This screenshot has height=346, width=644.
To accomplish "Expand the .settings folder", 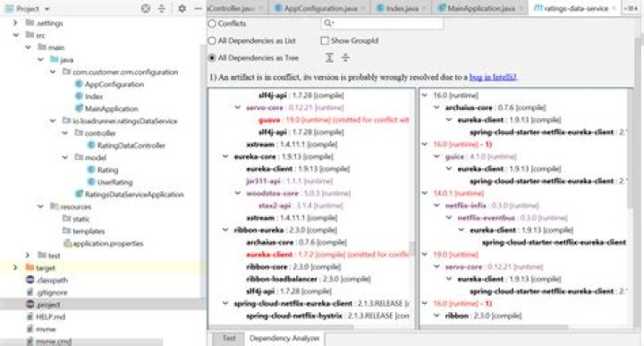I will point(15,23).
